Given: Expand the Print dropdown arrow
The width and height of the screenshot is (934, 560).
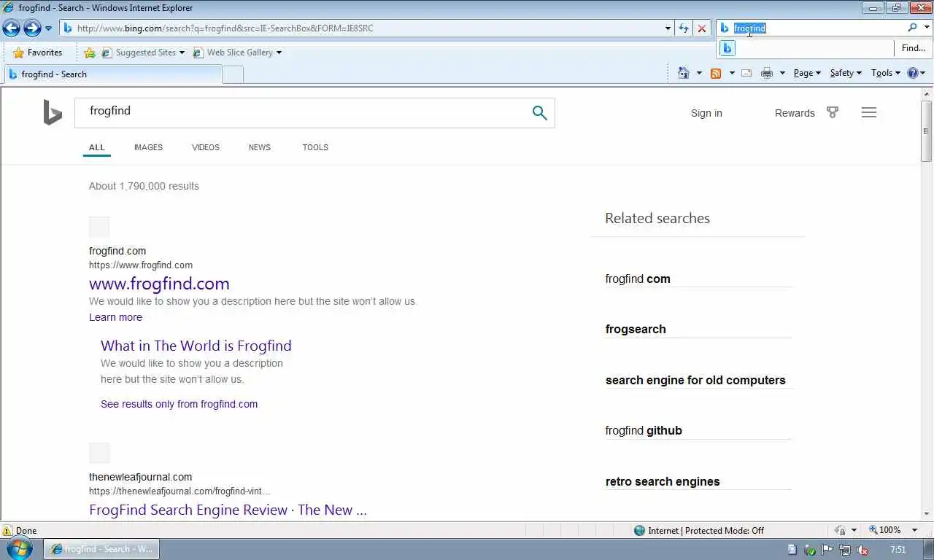Looking at the screenshot, I should 782,73.
